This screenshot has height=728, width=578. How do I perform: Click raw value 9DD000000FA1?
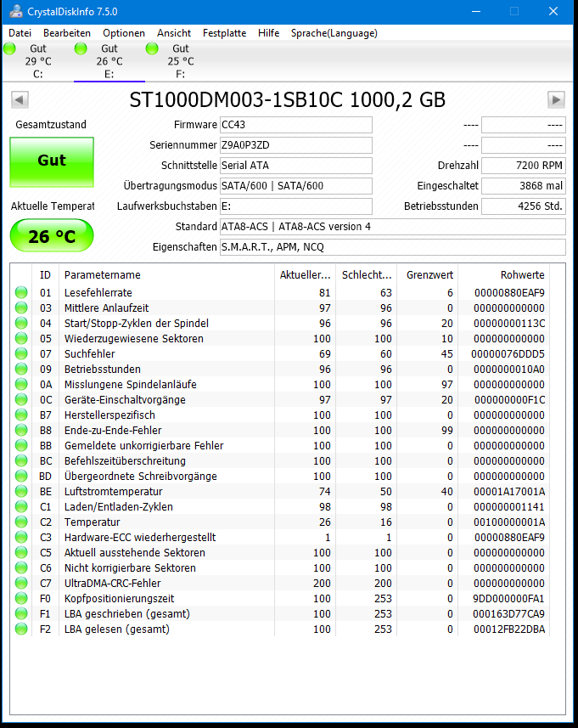tap(508, 599)
